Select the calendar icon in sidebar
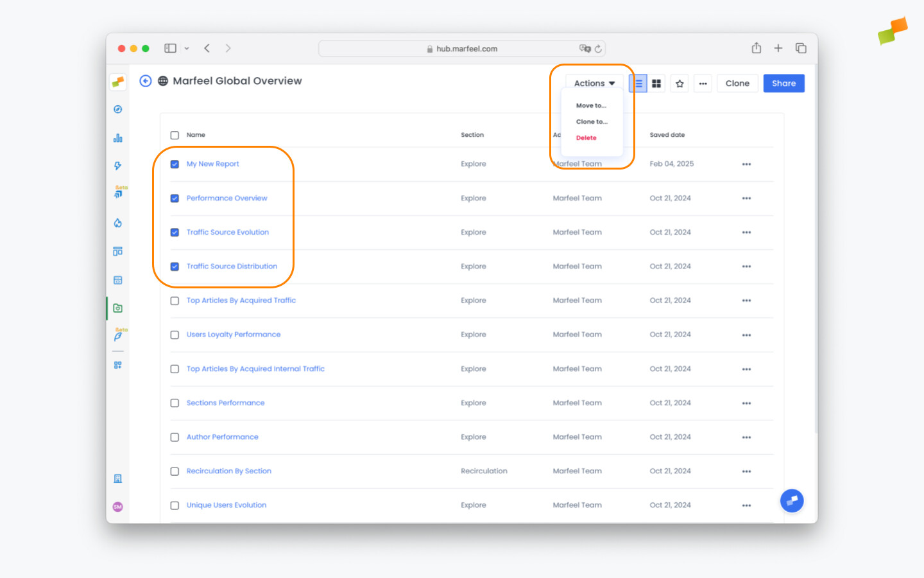Viewport: 924px width, 578px height. 118,280
